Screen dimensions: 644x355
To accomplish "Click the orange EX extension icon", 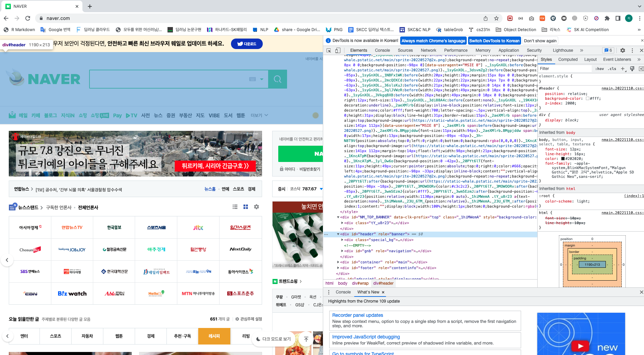I will [x=542, y=18].
